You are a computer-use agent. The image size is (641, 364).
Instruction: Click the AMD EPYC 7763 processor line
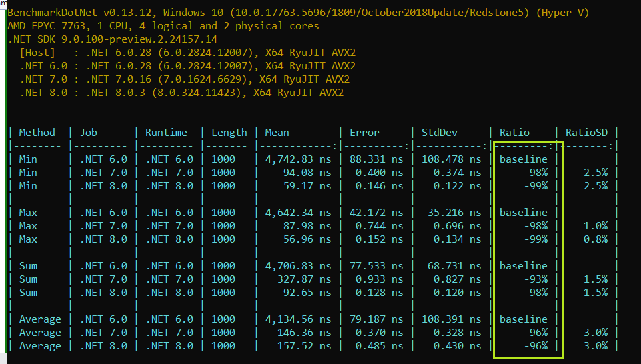click(163, 26)
